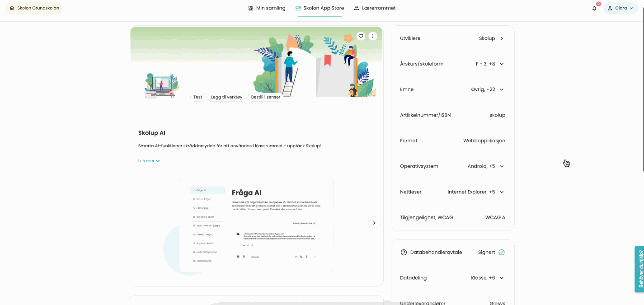
Task: Click the Test button
Action: pyautogui.click(x=198, y=97)
